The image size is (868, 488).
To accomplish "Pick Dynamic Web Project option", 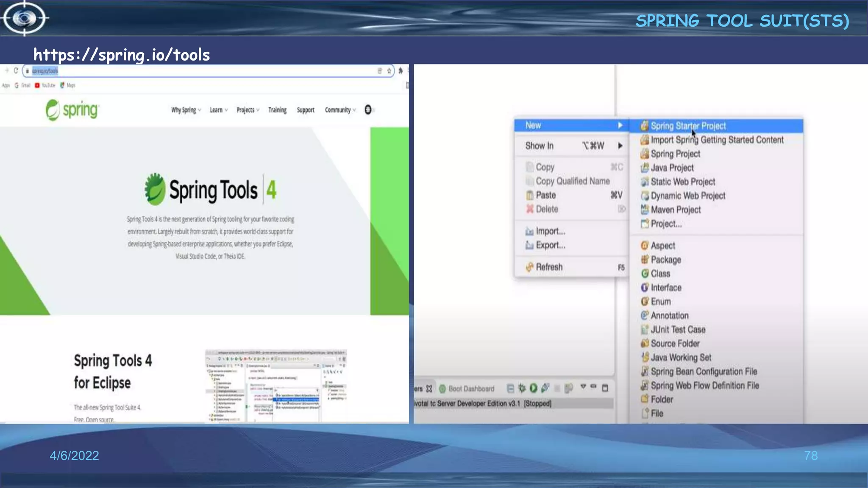I will click(716, 196).
